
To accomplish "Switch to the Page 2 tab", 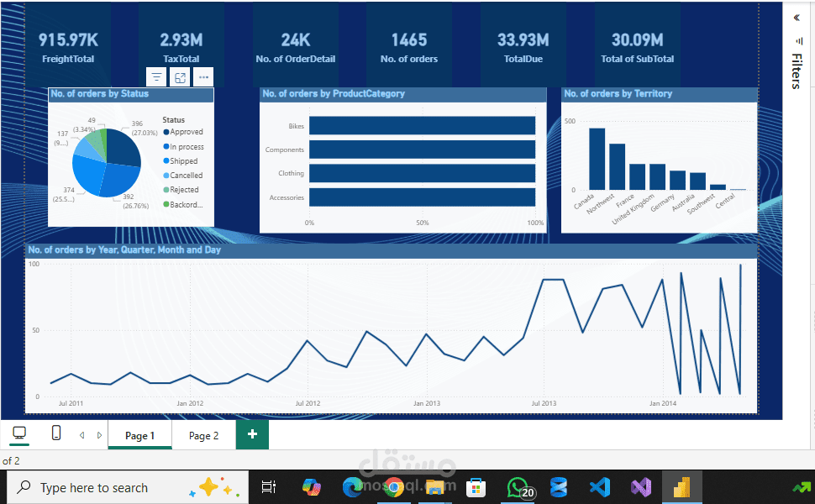I will click(203, 435).
